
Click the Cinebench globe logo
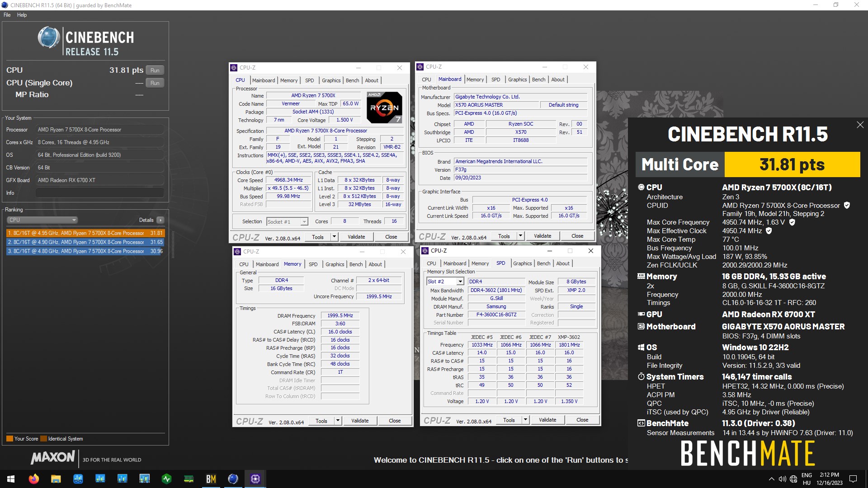point(49,38)
